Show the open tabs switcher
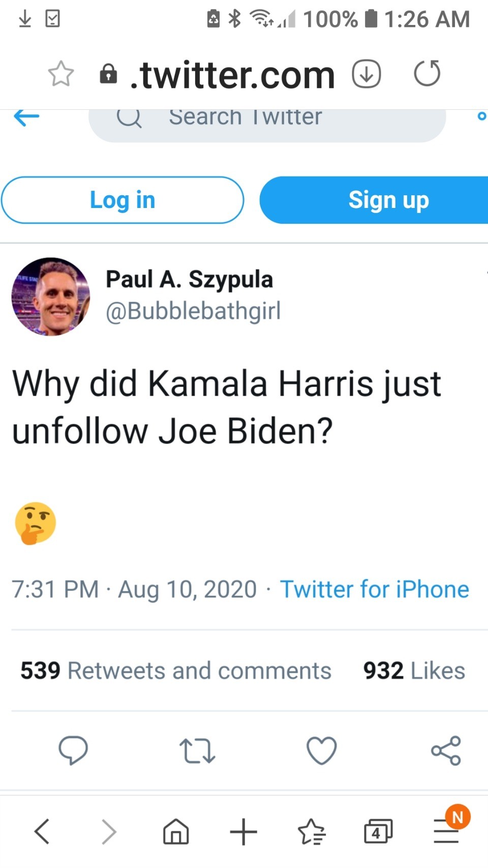This screenshot has width=488, height=868. tap(378, 832)
